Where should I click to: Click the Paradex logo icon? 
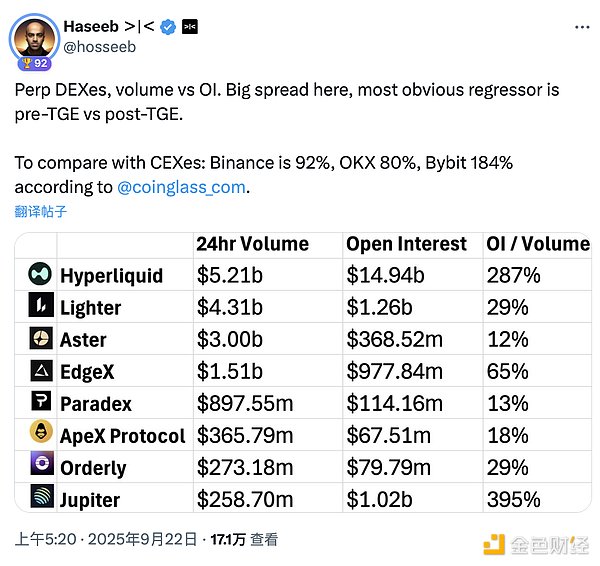pos(39,403)
